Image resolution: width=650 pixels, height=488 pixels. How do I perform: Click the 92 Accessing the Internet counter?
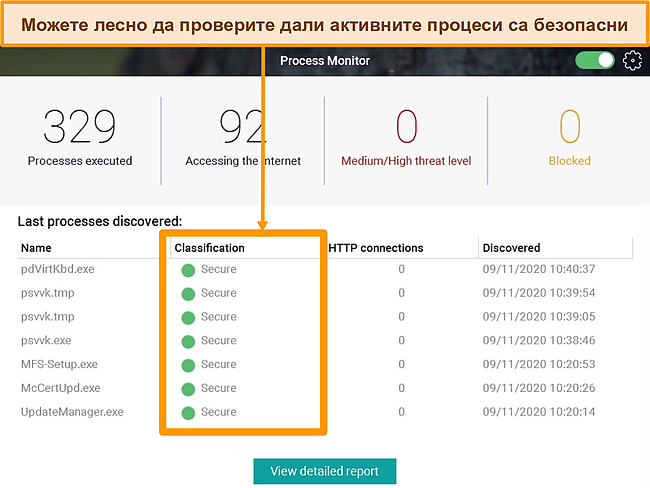[243, 138]
